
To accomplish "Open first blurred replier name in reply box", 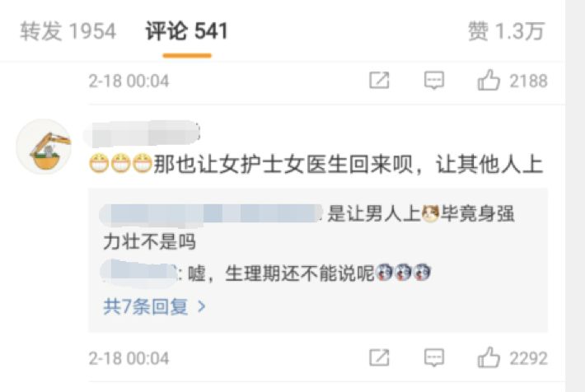I will pyautogui.click(x=212, y=214).
